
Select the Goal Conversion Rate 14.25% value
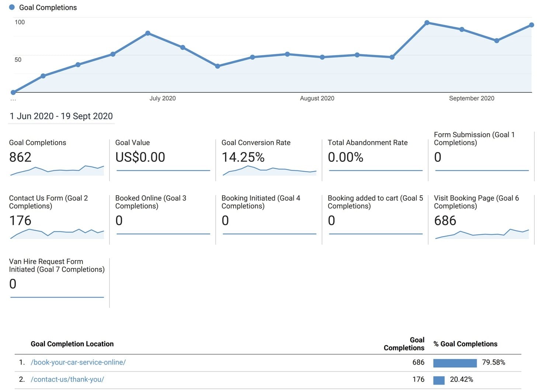pyautogui.click(x=243, y=157)
